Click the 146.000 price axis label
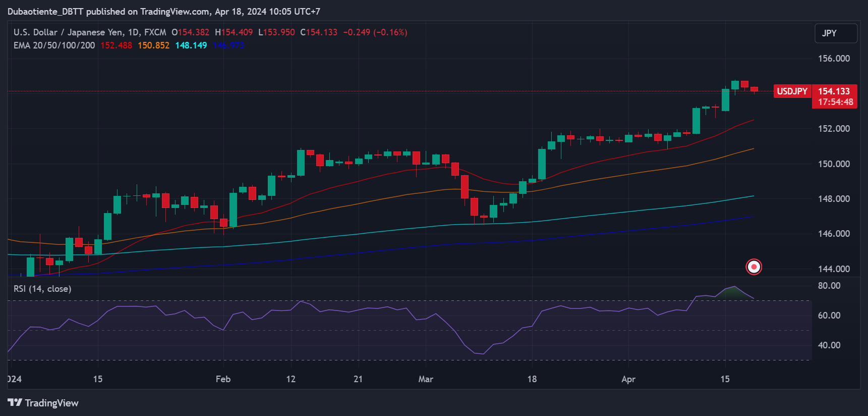868x416 pixels. (x=834, y=234)
